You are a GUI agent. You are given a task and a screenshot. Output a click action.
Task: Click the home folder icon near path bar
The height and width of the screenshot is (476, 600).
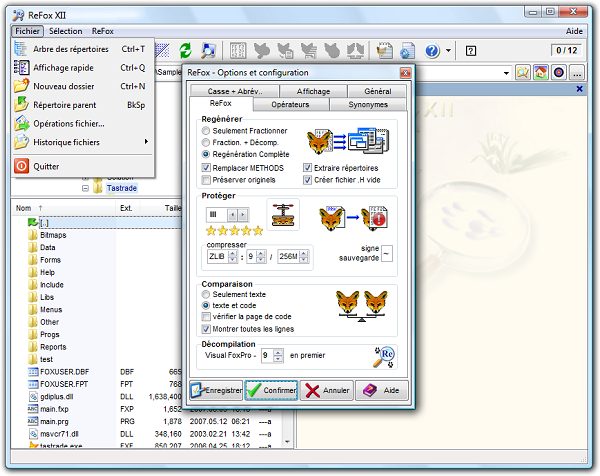540,72
